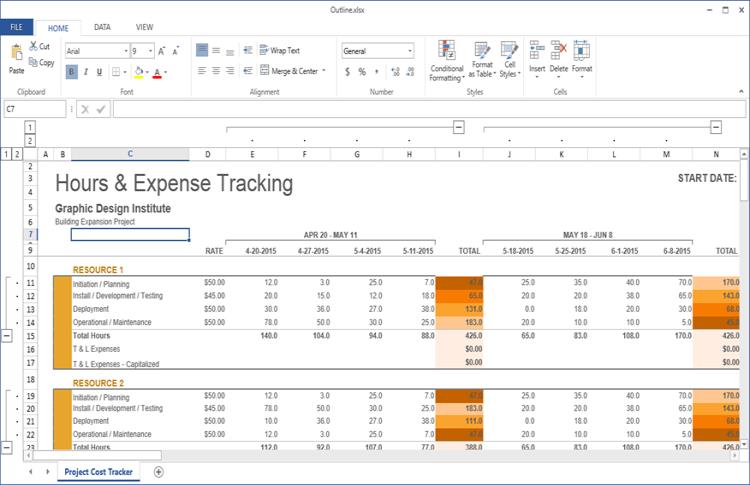Apply cell borders icon
This screenshot has height=485, width=750.
pyautogui.click(x=116, y=72)
